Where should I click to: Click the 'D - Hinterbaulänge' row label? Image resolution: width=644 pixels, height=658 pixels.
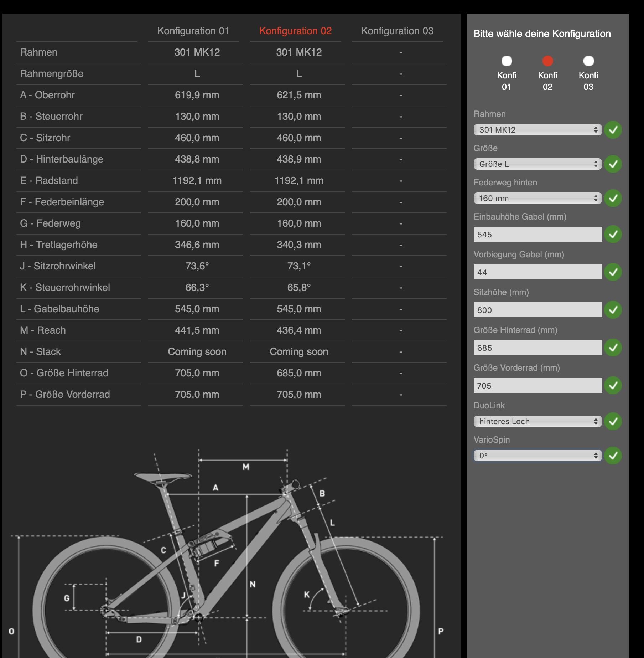coord(62,159)
